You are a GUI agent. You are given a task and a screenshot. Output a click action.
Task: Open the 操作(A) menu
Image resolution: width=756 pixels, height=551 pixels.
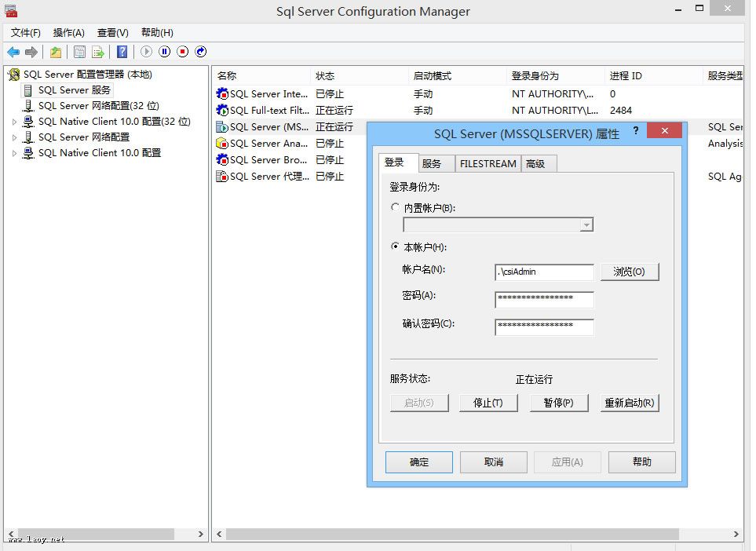pos(69,32)
